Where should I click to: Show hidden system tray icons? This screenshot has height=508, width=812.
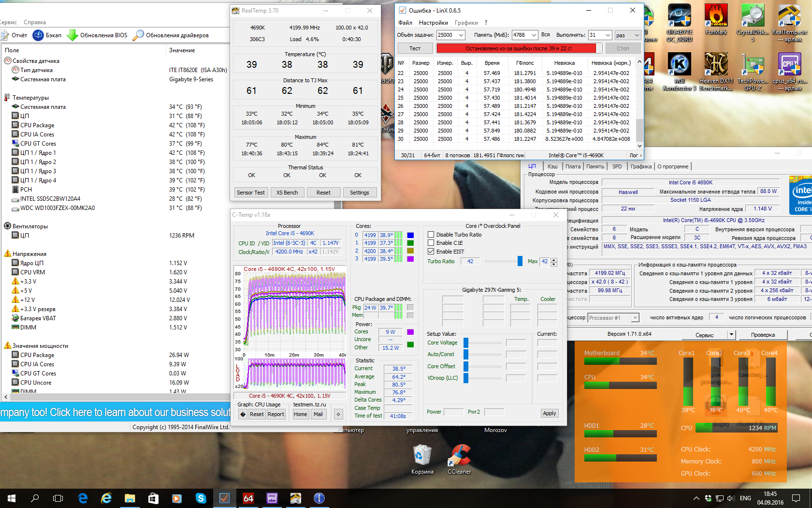coord(696,498)
